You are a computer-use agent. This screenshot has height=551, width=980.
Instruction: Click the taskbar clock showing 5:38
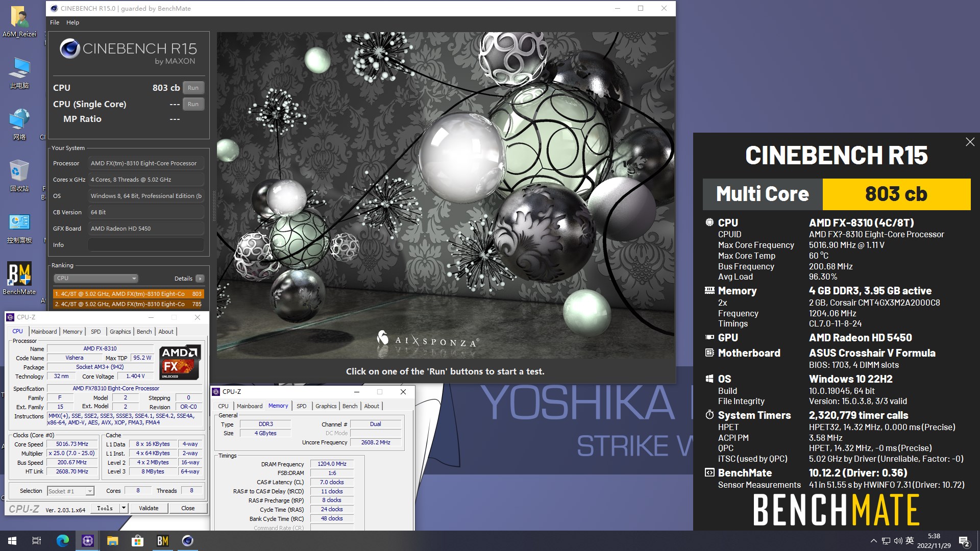[x=934, y=541]
